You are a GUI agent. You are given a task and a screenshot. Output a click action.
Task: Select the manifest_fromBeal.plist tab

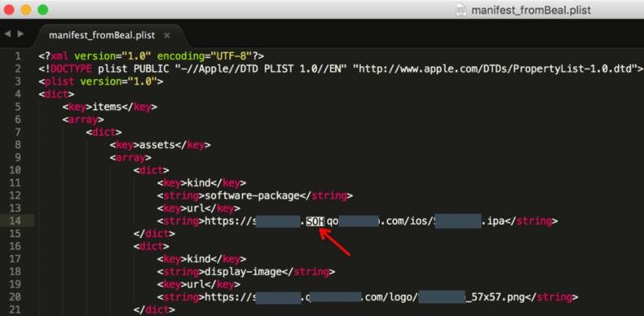click(x=102, y=35)
